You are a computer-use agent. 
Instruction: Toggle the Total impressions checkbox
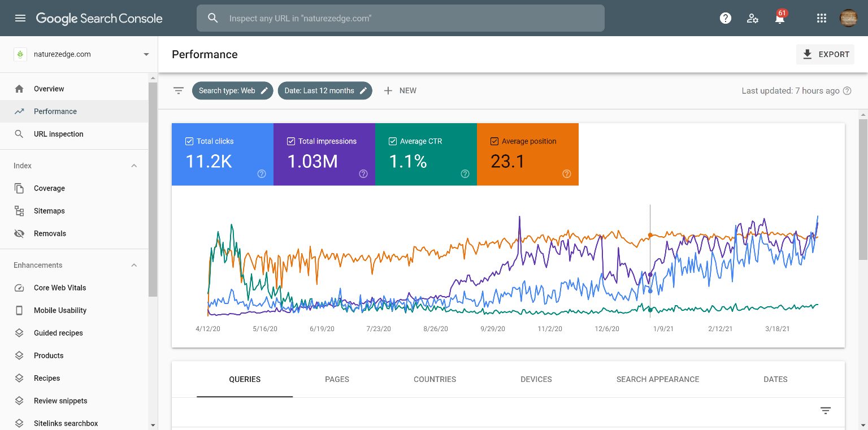291,141
